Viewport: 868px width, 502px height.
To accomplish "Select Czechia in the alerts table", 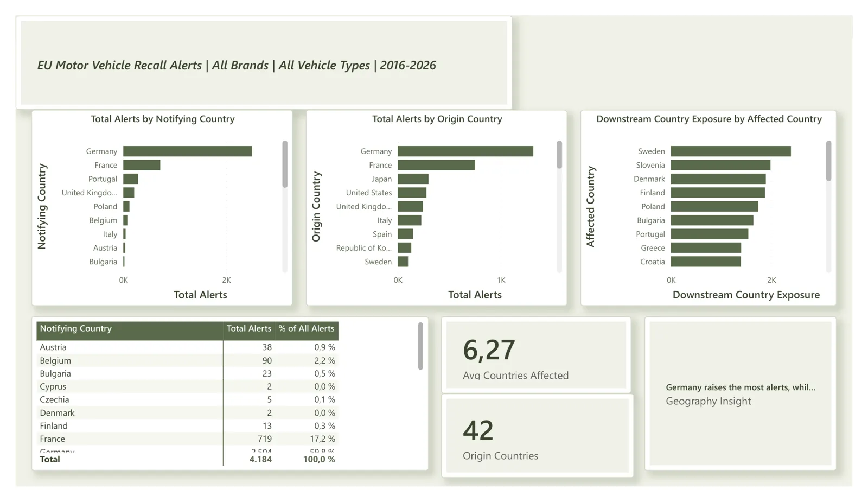I will tap(54, 399).
